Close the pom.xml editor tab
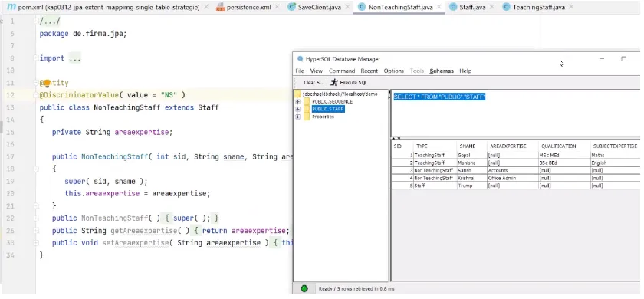644x299 pixels. [206, 8]
